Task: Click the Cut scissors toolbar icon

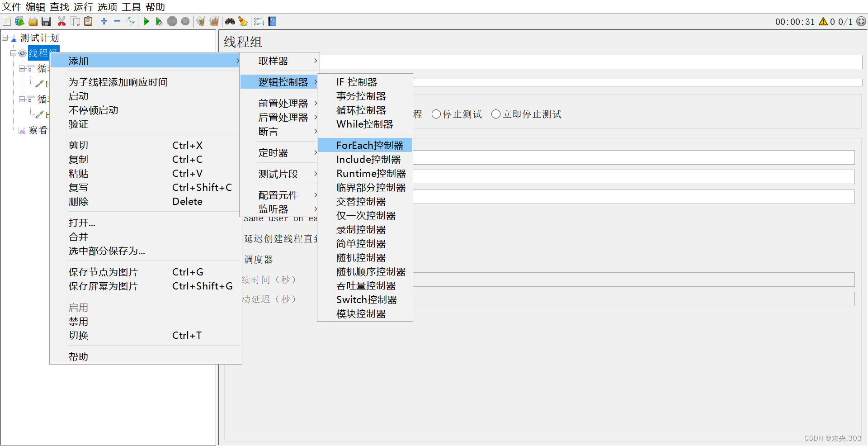Action: pyautogui.click(x=62, y=21)
